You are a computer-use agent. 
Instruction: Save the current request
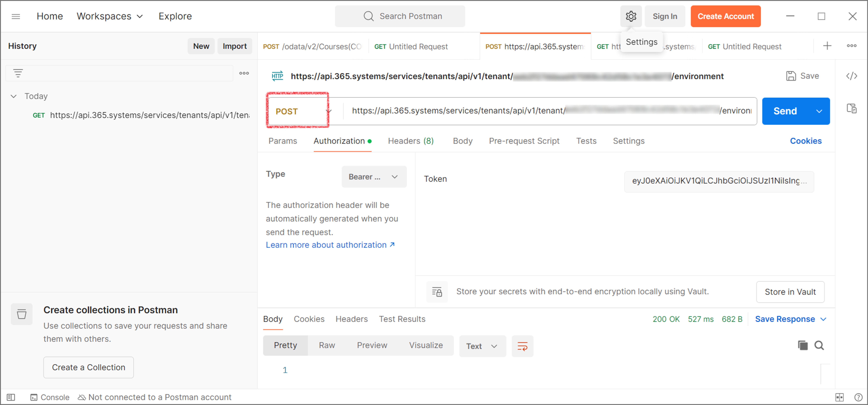803,76
